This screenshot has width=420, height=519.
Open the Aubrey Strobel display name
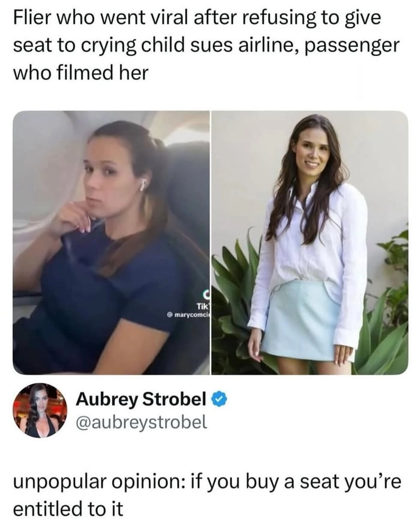coord(142,399)
